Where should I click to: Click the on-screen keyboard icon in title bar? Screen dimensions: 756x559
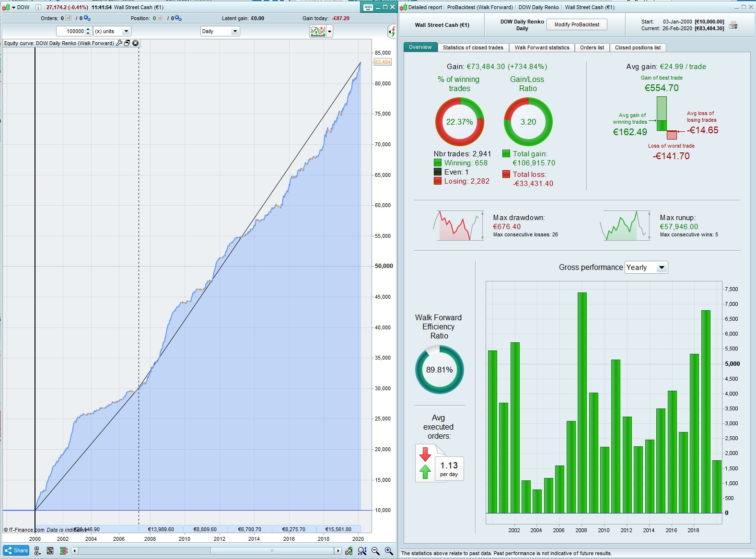[x=368, y=7]
